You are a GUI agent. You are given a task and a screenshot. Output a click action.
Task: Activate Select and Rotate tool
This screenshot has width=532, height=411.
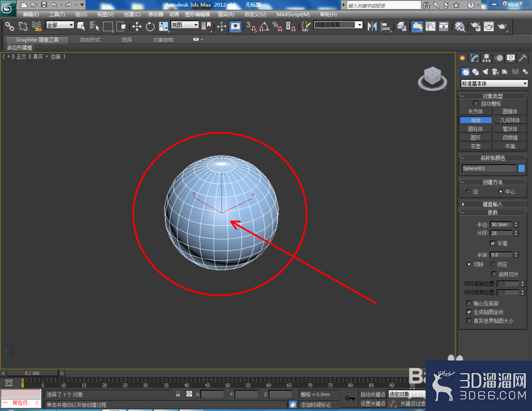tap(150, 26)
